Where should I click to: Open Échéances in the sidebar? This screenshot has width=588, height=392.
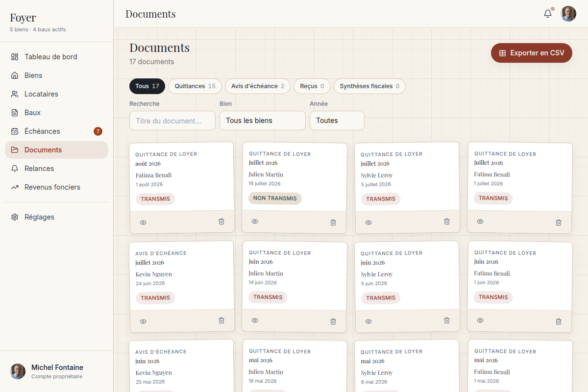56,131
